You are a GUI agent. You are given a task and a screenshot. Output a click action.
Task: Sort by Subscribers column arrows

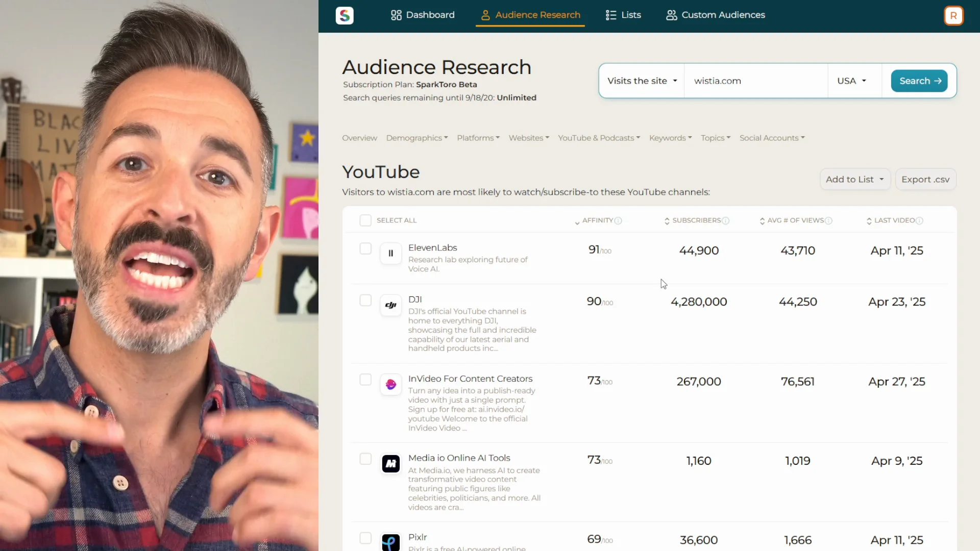pos(667,221)
